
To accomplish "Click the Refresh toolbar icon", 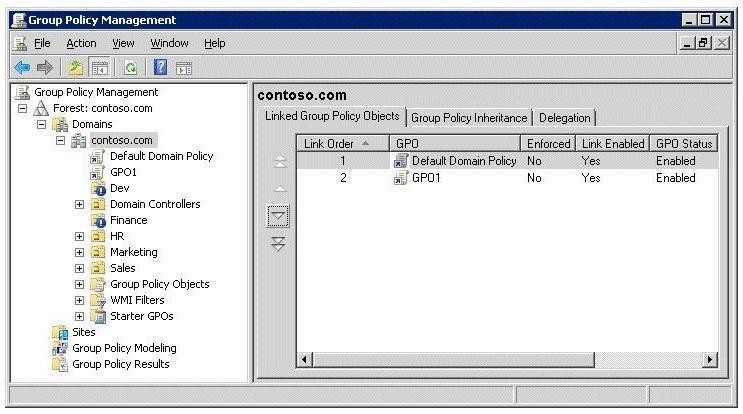I will (130, 68).
